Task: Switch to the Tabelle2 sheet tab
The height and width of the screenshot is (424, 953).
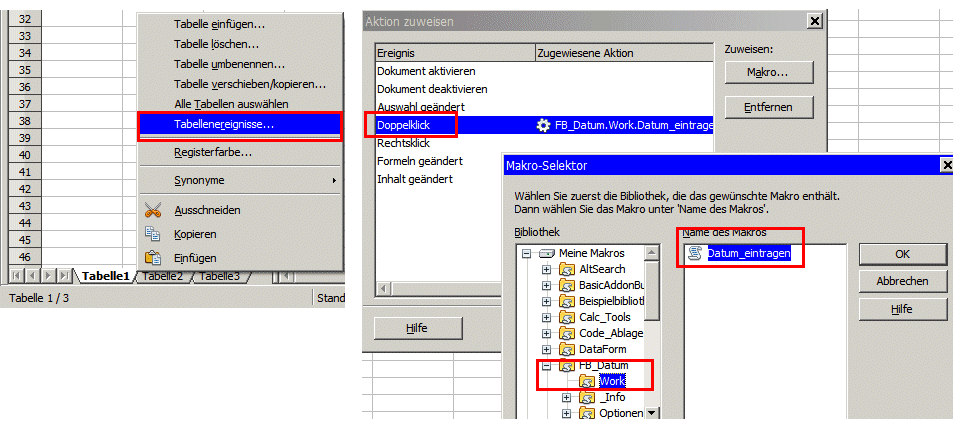Action: point(164,276)
